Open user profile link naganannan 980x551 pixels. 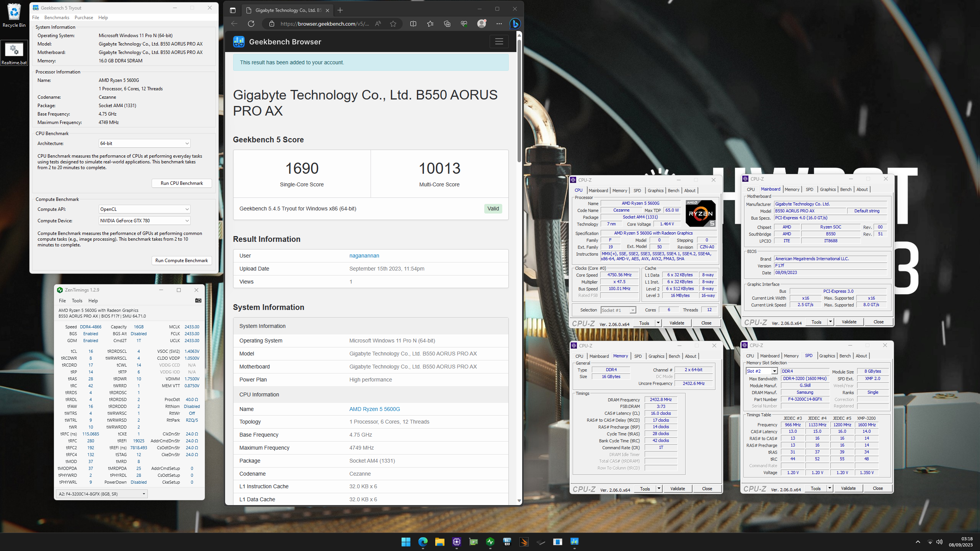[364, 256]
